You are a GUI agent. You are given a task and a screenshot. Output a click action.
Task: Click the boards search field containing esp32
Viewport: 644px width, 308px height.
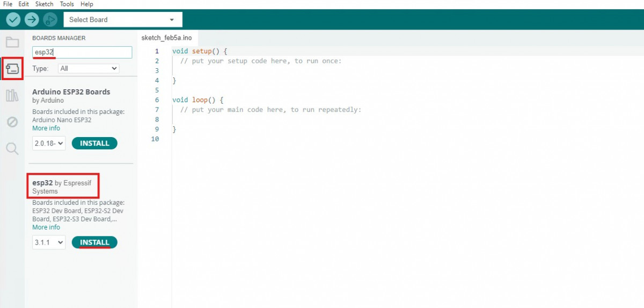82,52
